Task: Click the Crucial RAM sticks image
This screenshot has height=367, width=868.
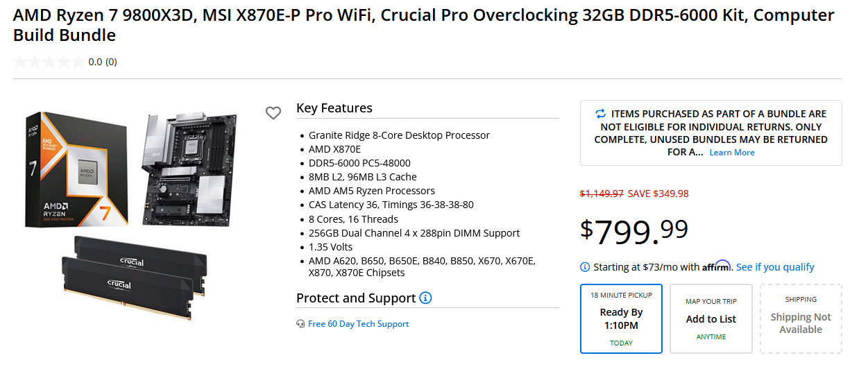Action: tap(133, 274)
